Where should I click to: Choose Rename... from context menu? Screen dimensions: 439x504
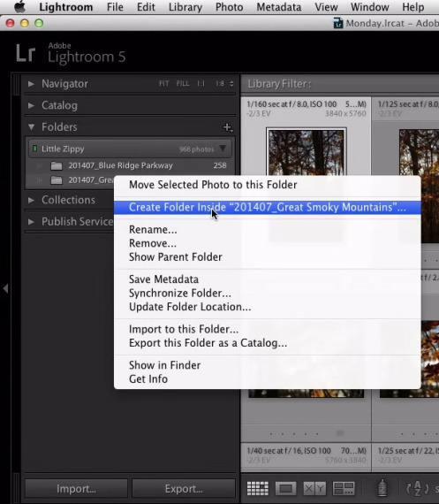[x=267, y=230]
